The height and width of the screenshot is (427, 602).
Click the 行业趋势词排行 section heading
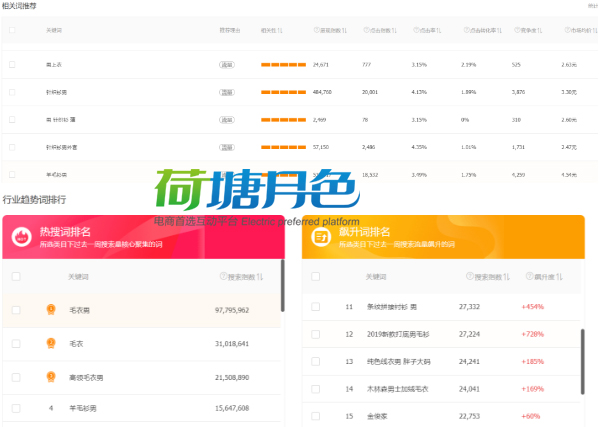tap(34, 200)
